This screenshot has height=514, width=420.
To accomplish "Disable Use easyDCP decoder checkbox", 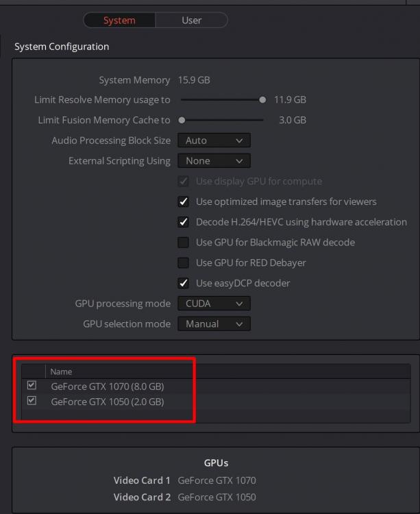I will coord(183,283).
